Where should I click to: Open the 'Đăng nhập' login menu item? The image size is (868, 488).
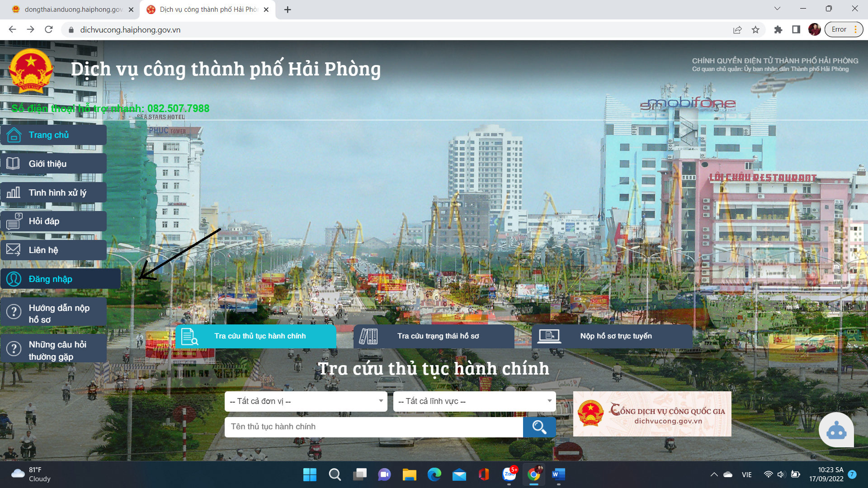tap(51, 279)
